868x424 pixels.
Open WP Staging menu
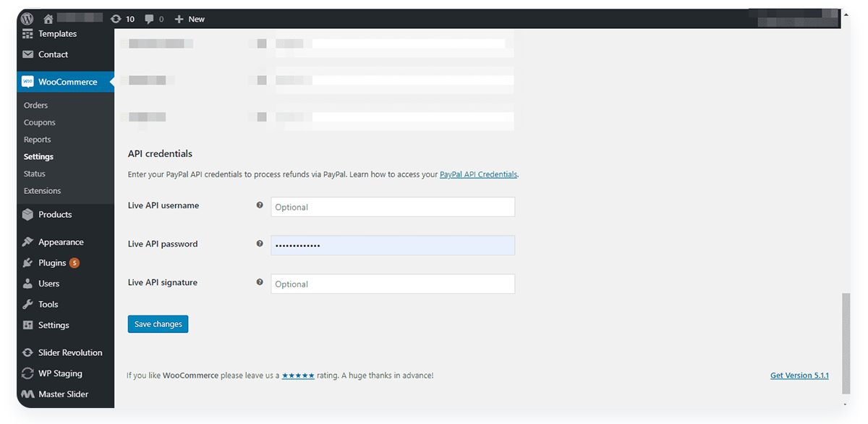pos(60,373)
